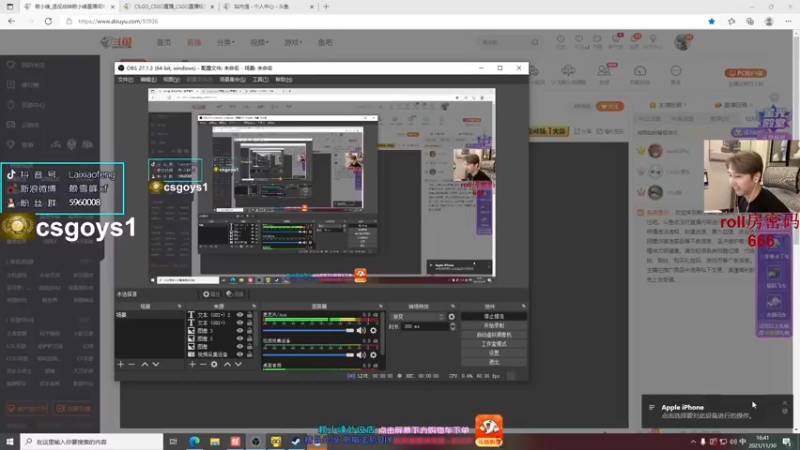Open the 文件(F) menu in OBS
This screenshot has height=450, width=800.
[126, 80]
